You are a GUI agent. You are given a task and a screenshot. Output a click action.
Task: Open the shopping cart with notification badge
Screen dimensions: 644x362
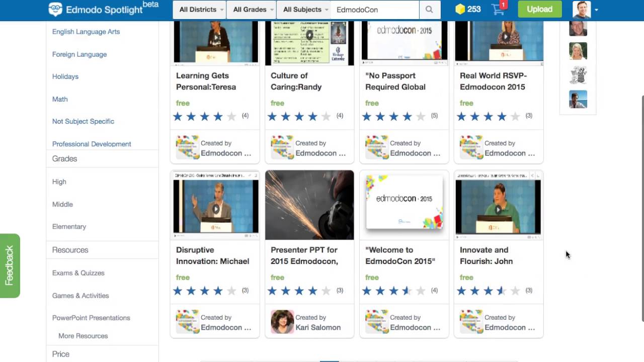[498, 10]
